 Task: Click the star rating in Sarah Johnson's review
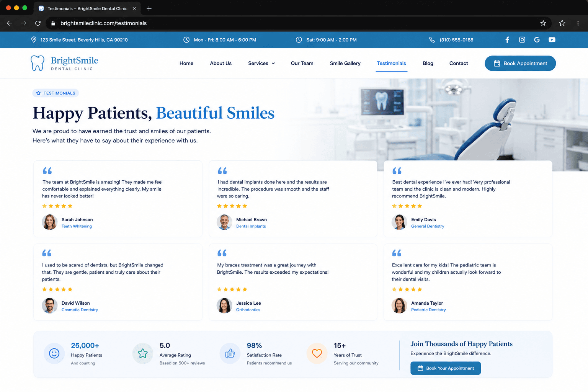point(57,206)
